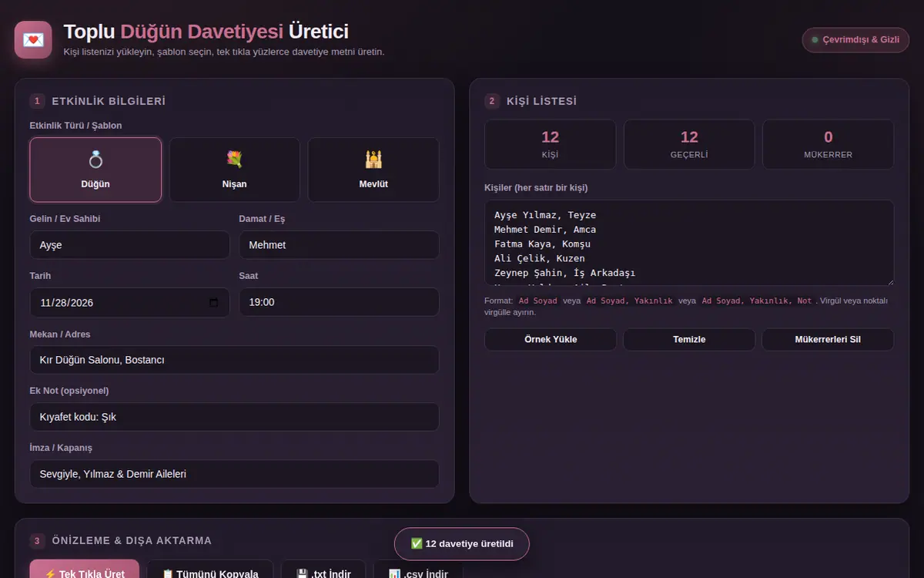
Task: Click the "Etkinlik Türü / Şablon" label
Action: click(x=75, y=126)
